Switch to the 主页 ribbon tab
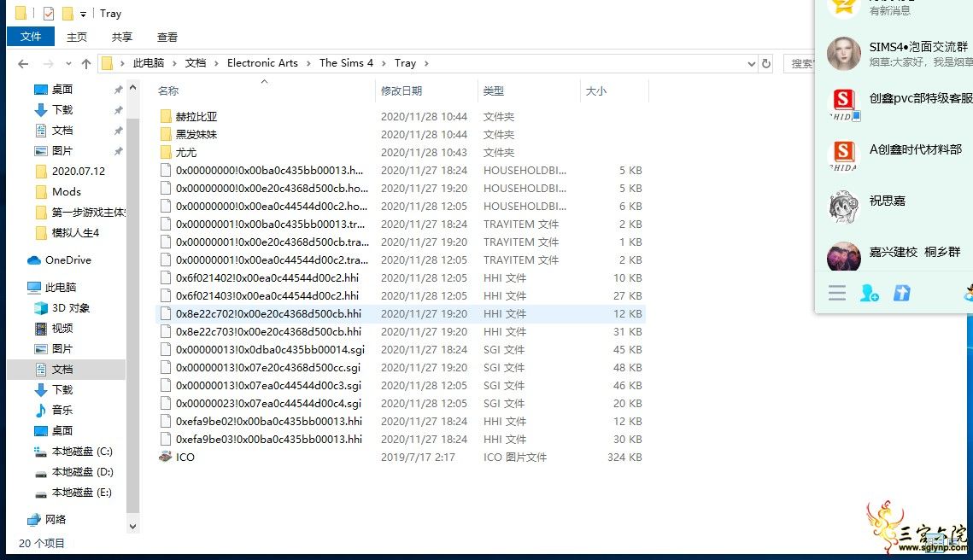Viewport: 973px width, 560px height. tap(77, 38)
